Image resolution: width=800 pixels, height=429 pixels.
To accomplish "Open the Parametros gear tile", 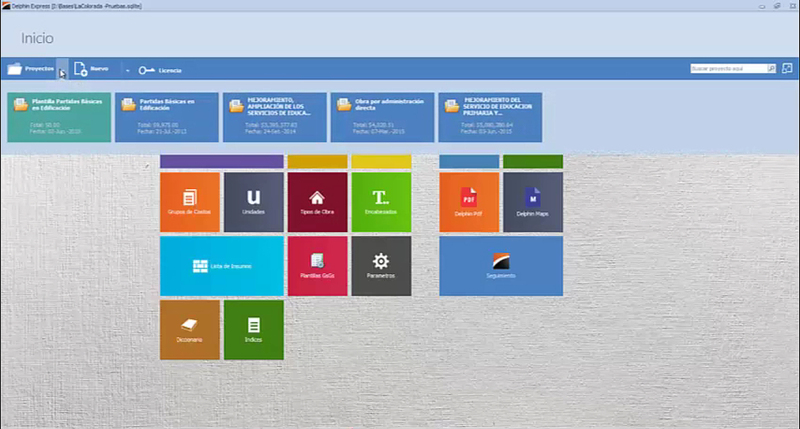I will click(x=381, y=266).
